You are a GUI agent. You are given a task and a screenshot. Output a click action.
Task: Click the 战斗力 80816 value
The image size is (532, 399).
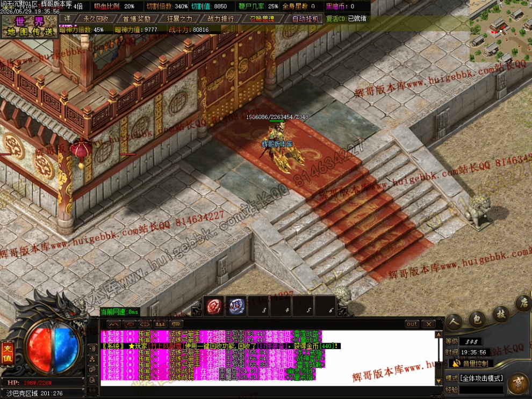(189, 30)
